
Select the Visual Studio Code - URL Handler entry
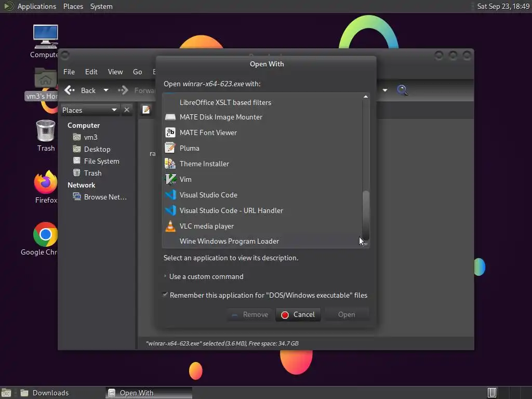pyautogui.click(x=262, y=210)
